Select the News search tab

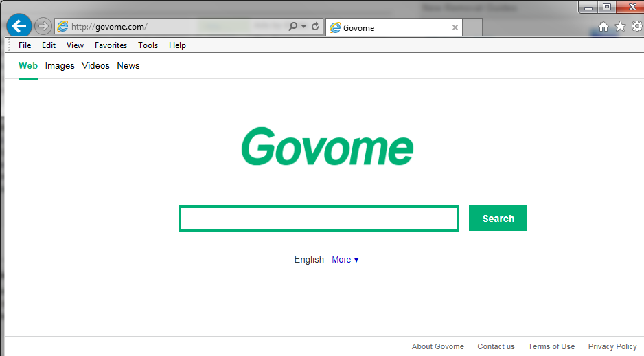click(128, 66)
